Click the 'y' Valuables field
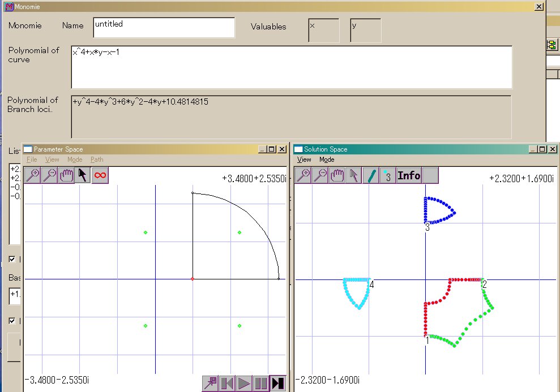The image size is (560, 392). tap(366, 31)
